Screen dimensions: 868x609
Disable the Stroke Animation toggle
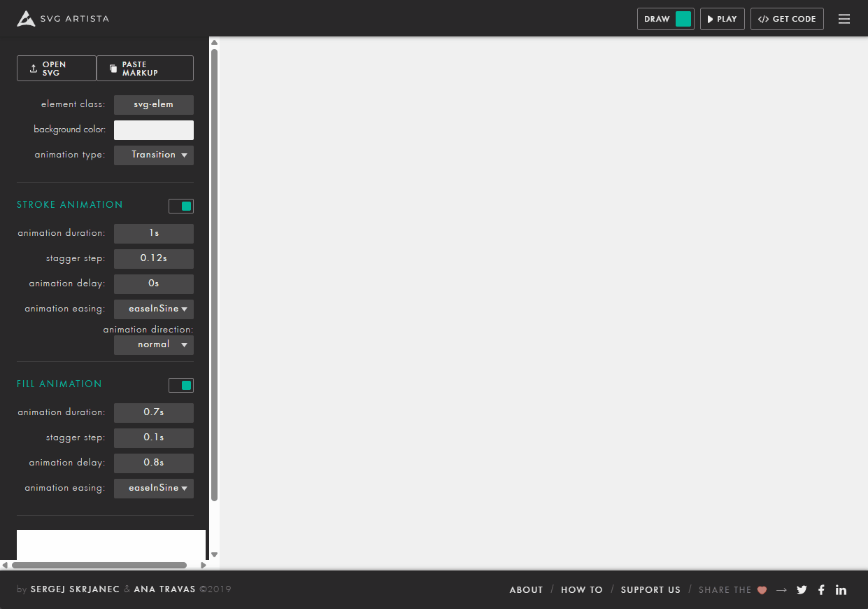coord(181,206)
